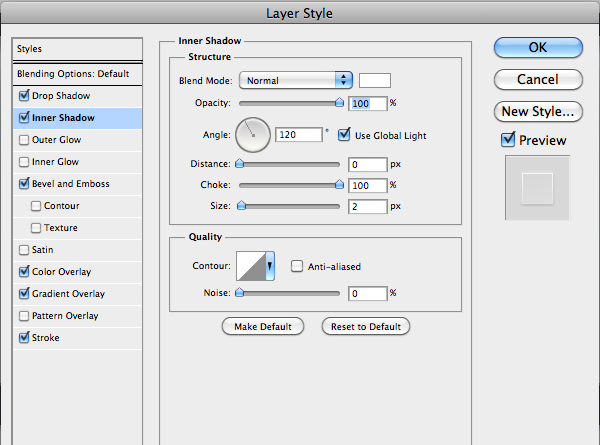Enable the Texture sub-option checkbox

[x=36, y=228]
